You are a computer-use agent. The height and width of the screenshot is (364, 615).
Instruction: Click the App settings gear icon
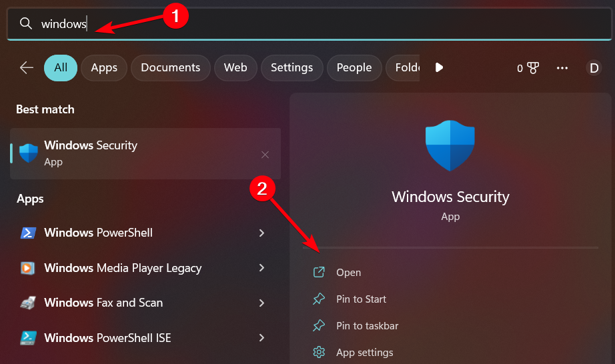tap(319, 352)
